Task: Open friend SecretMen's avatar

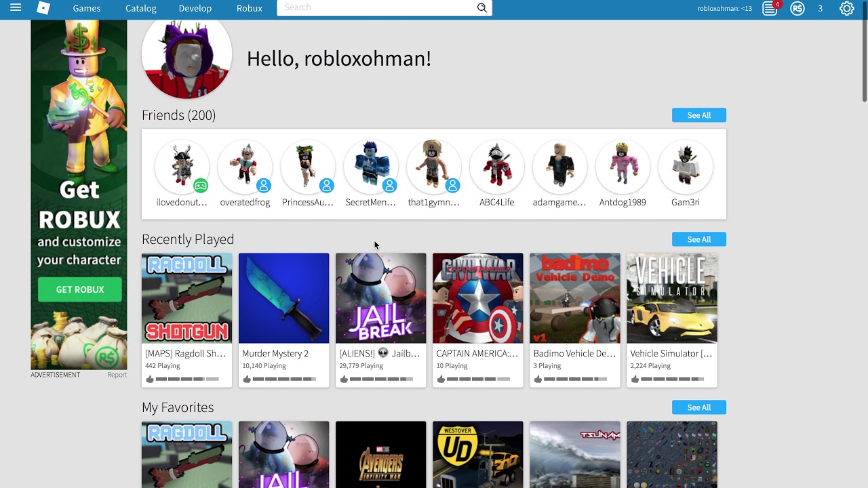Action: pos(371,167)
